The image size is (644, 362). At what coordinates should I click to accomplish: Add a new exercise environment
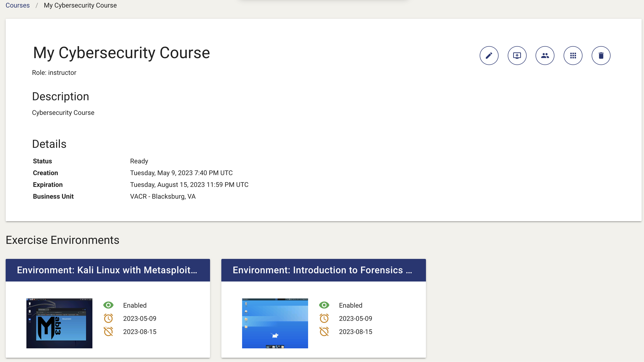click(x=517, y=55)
